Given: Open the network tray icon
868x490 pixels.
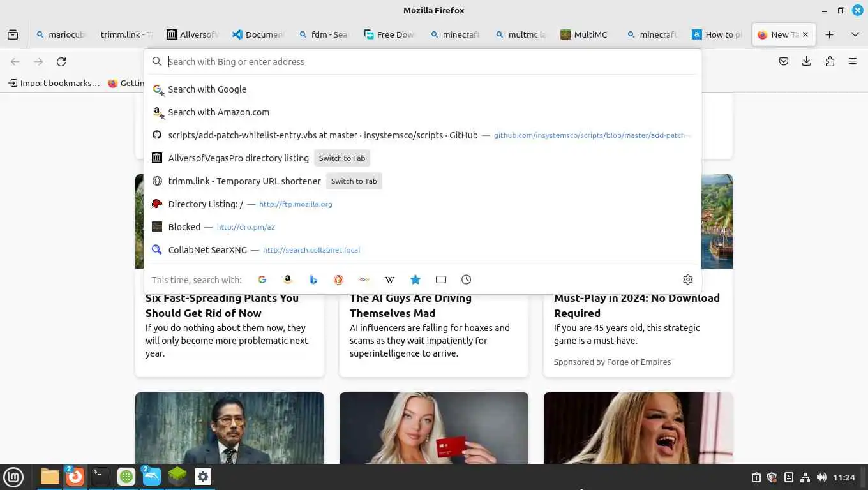Looking at the screenshot, I should pyautogui.click(x=805, y=477).
